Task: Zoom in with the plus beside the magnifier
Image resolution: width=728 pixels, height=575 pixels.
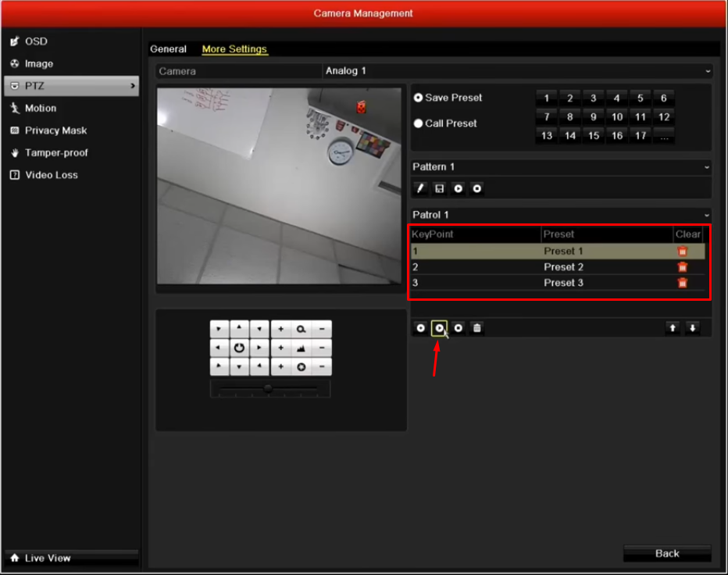Action: (x=281, y=329)
